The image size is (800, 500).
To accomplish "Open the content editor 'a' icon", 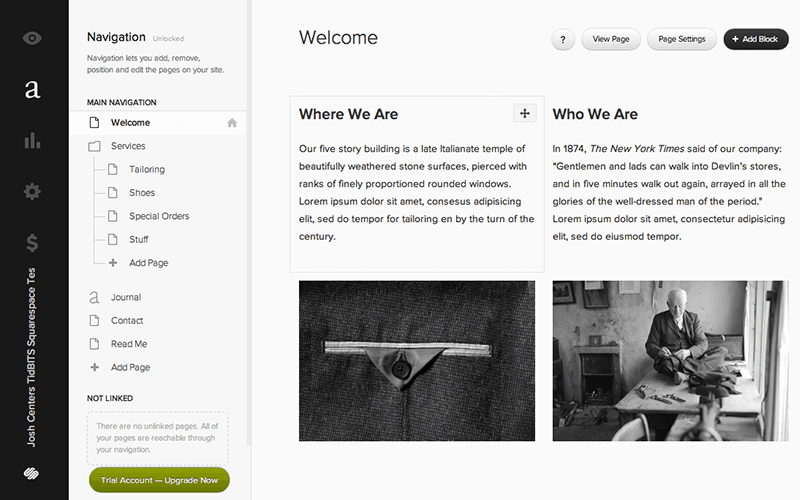I will tap(33, 90).
